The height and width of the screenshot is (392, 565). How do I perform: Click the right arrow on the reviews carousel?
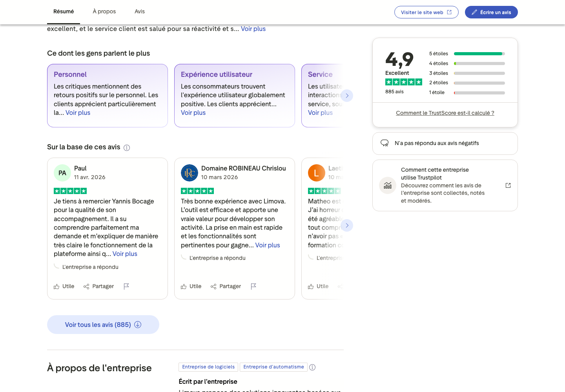tap(347, 225)
